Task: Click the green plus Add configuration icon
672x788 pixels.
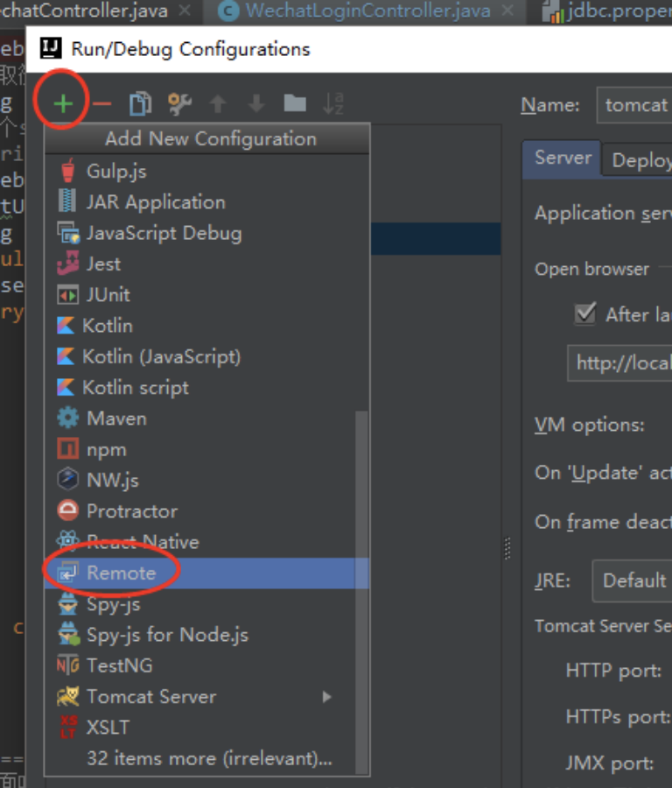Action: point(63,104)
